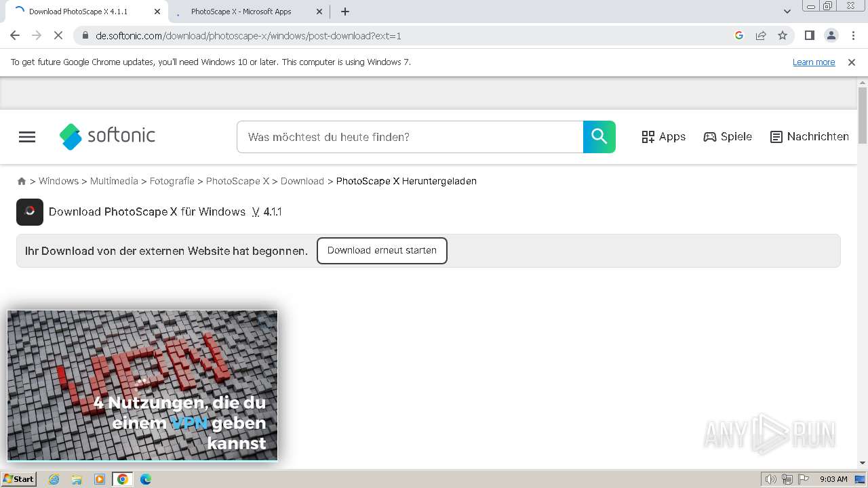Open the Learn more link

pos(814,62)
